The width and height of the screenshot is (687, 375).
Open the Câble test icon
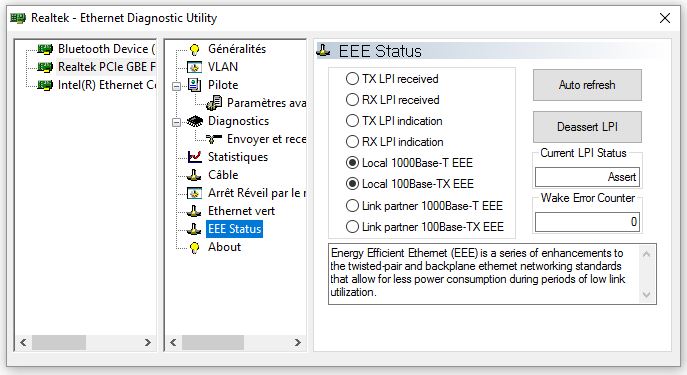click(194, 175)
